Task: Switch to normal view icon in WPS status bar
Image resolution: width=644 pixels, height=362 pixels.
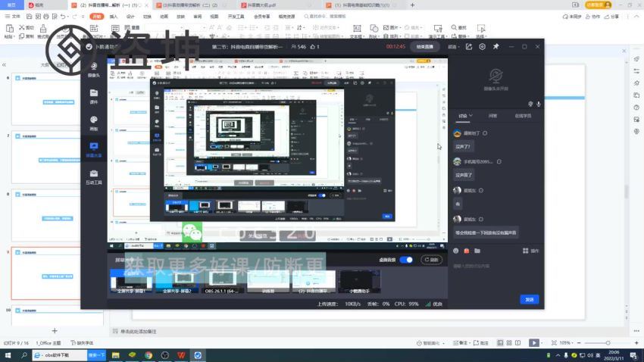Action: click(500, 343)
